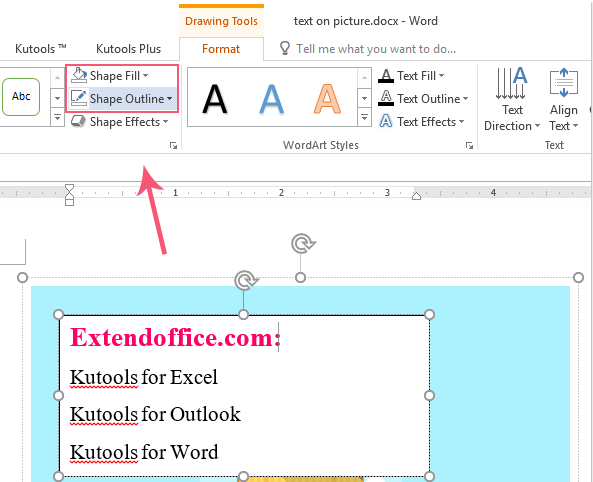Expand the Shape Styles gallery (More)
The height and width of the screenshot is (482, 593).
click(57, 117)
